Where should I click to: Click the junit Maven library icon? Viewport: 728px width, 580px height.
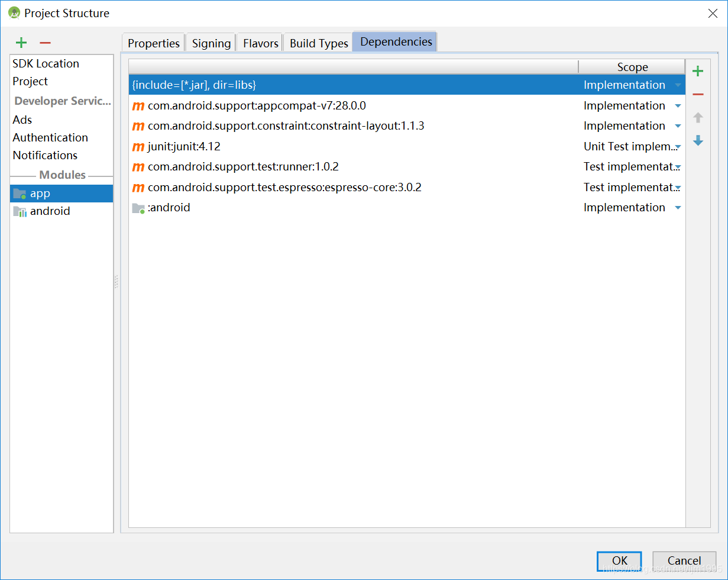(x=138, y=147)
